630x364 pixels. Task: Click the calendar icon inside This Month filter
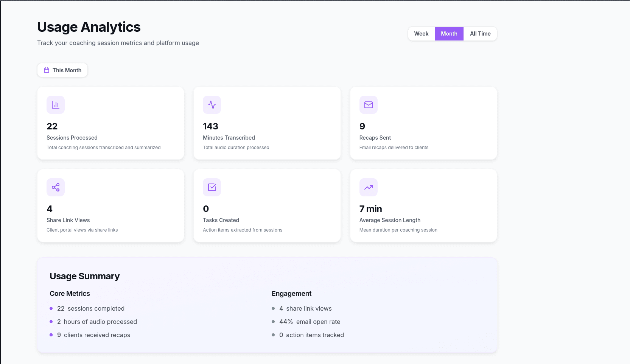coord(46,70)
